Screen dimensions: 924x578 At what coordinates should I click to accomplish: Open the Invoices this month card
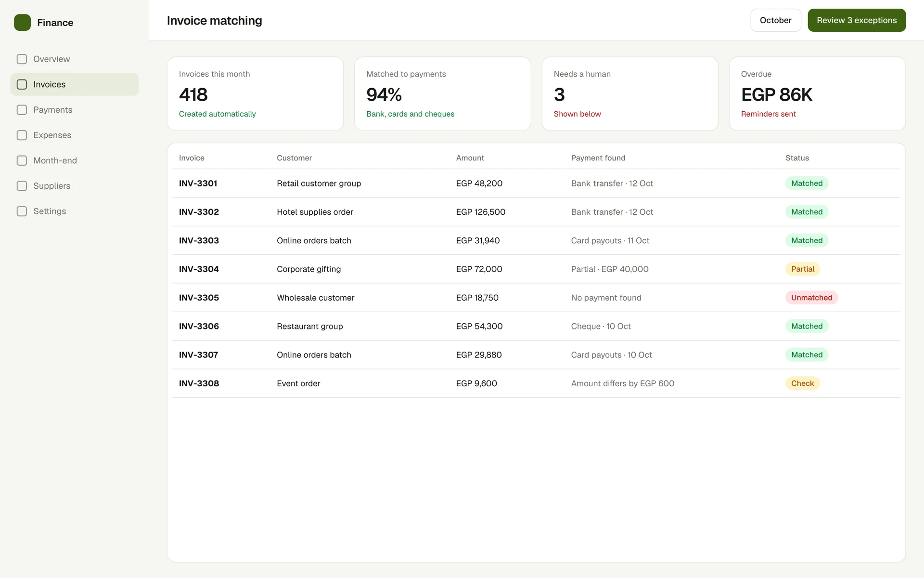click(x=255, y=94)
